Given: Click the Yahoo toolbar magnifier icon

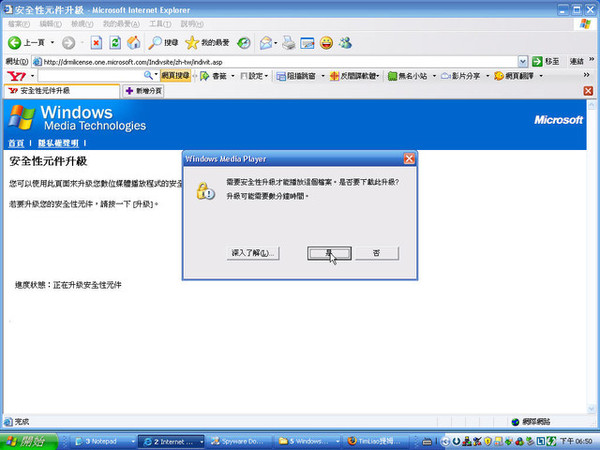Looking at the screenshot, I should pos(148,75).
